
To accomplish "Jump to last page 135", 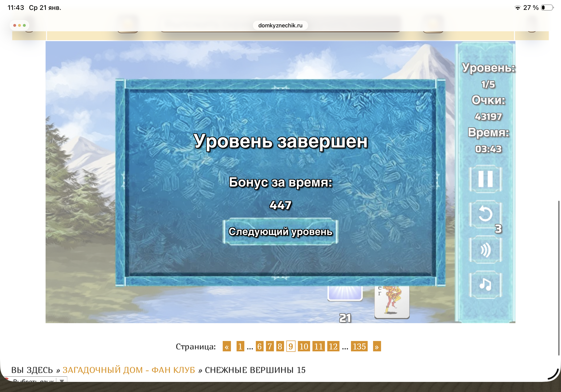I will click(x=359, y=346).
